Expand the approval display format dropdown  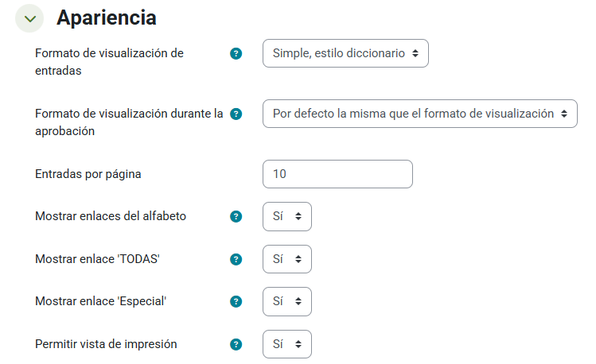[x=419, y=114]
